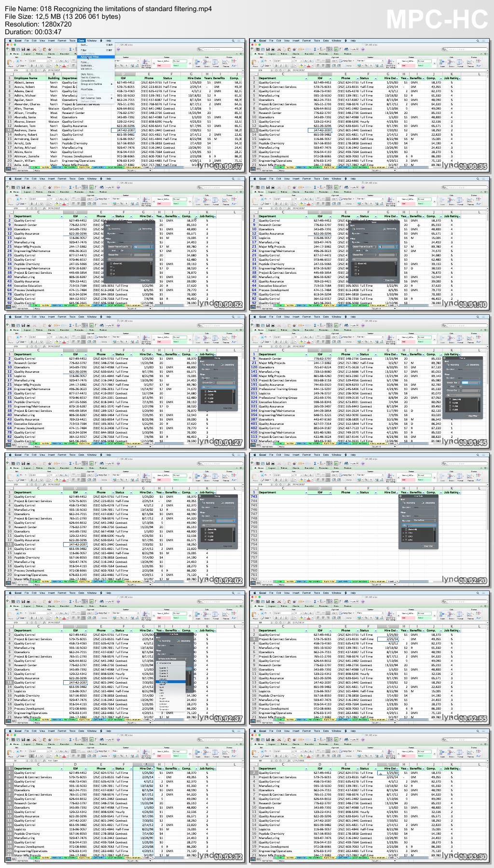The height and width of the screenshot is (868, 494).
Task: Select the And radio button in 00:01:45 filter panel
Action: 448,386
